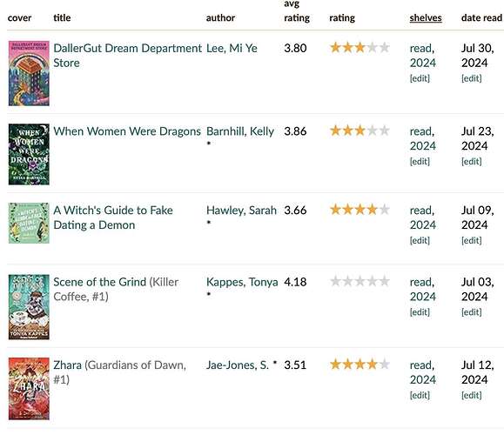The image size is (504, 435).
Task: Edit the date read Jul 09, 2024
Action: coord(472,240)
